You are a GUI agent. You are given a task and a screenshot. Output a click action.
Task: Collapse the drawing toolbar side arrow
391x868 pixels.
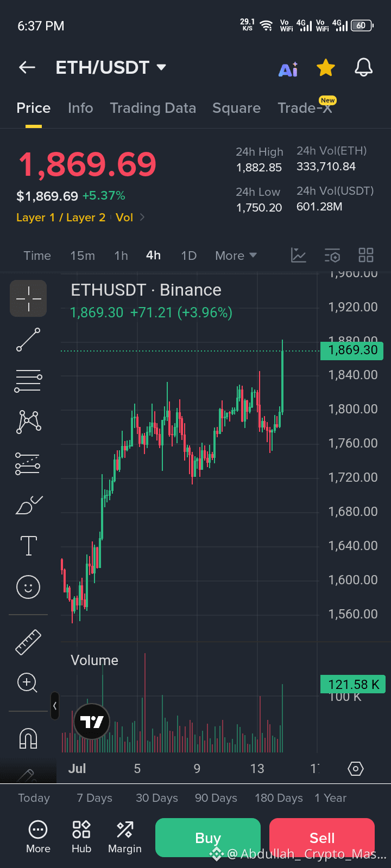tap(55, 706)
